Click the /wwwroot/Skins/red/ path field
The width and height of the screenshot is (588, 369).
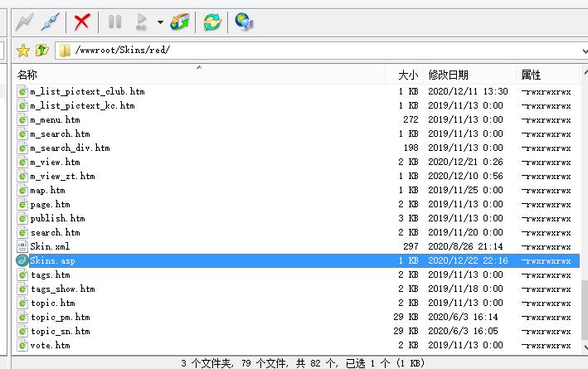click(x=321, y=51)
